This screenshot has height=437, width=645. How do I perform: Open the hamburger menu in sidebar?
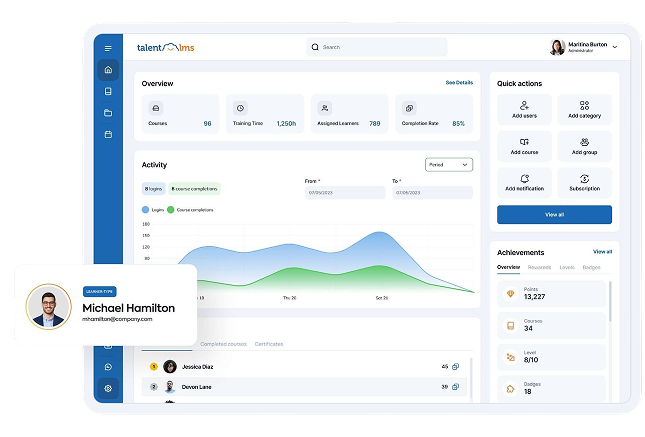click(108, 49)
